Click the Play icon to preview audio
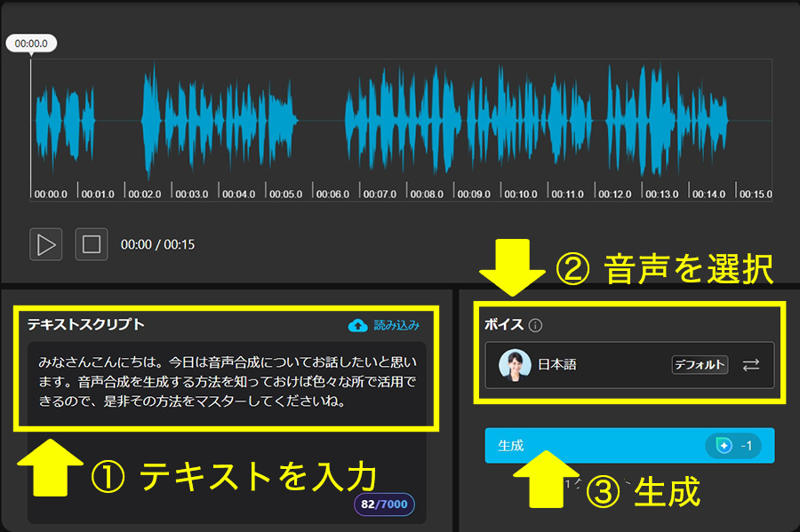The width and height of the screenshot is (800, 532). pyautogui.click(x=45, y=244)
